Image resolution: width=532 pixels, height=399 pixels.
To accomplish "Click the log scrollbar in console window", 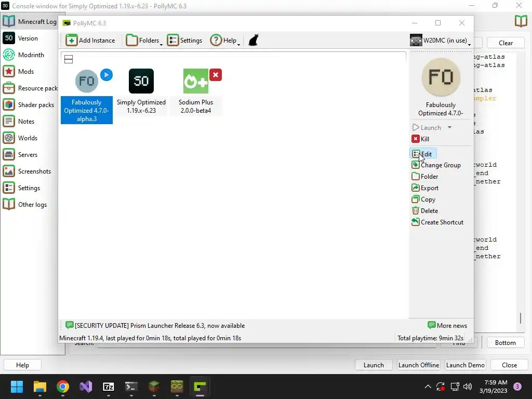I will tap(521, 318).
